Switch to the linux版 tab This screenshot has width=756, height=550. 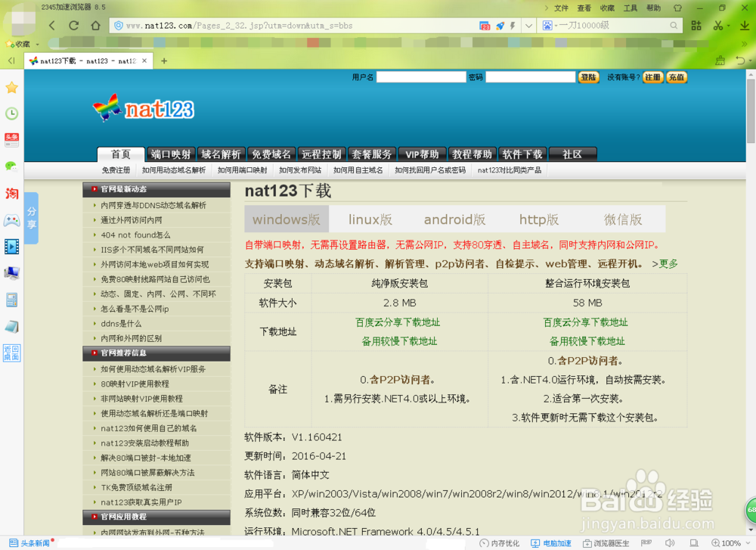[370, 219]
